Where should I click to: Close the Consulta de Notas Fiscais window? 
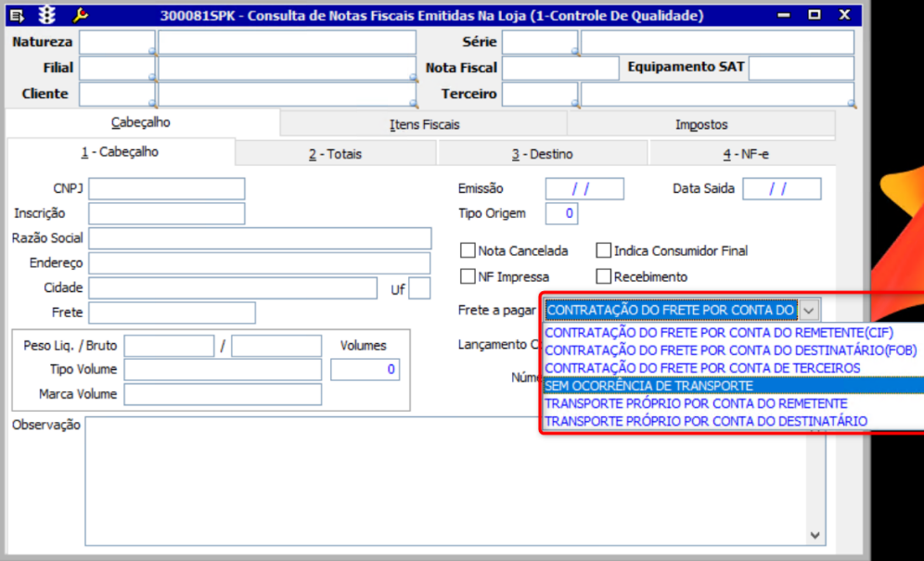click(x=845, y=16)
